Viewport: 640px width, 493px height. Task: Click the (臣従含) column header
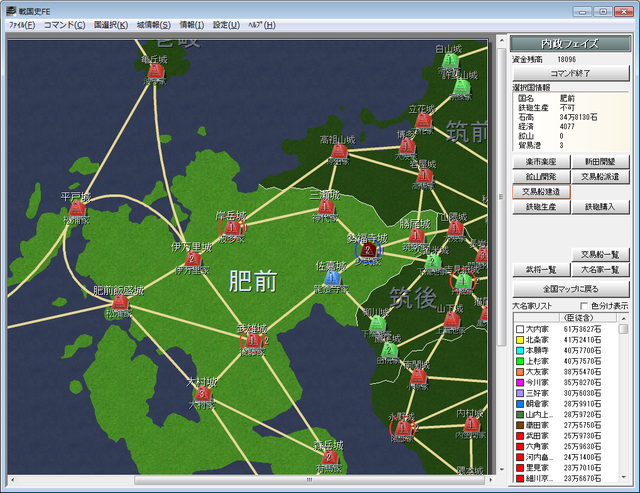coord(589,318)
